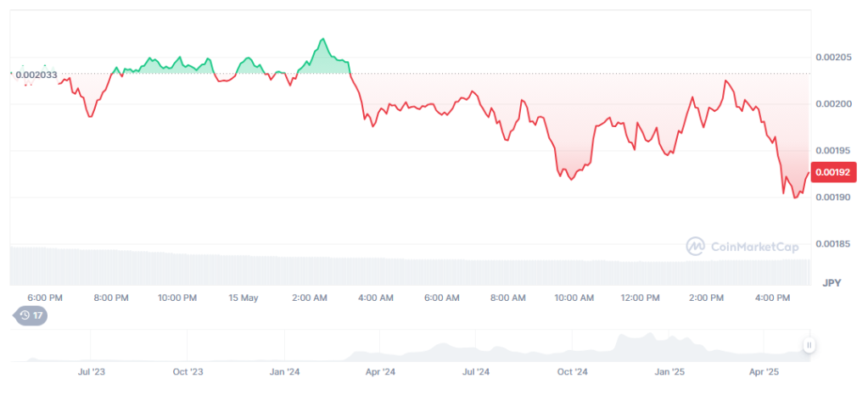Select Jul '23 on the overview timeline
This screenshot has width=868, height=395.
click(x=91, y=372)
